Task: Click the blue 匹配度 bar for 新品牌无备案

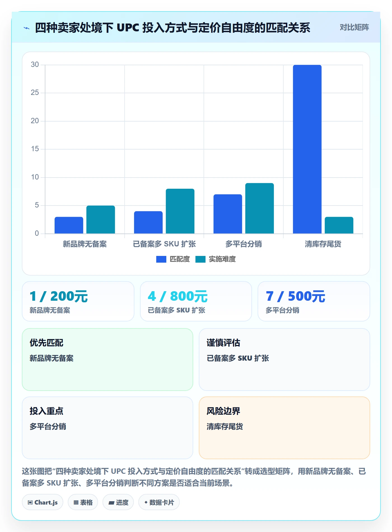Action: pyautogui.click(x=69, y=225)
